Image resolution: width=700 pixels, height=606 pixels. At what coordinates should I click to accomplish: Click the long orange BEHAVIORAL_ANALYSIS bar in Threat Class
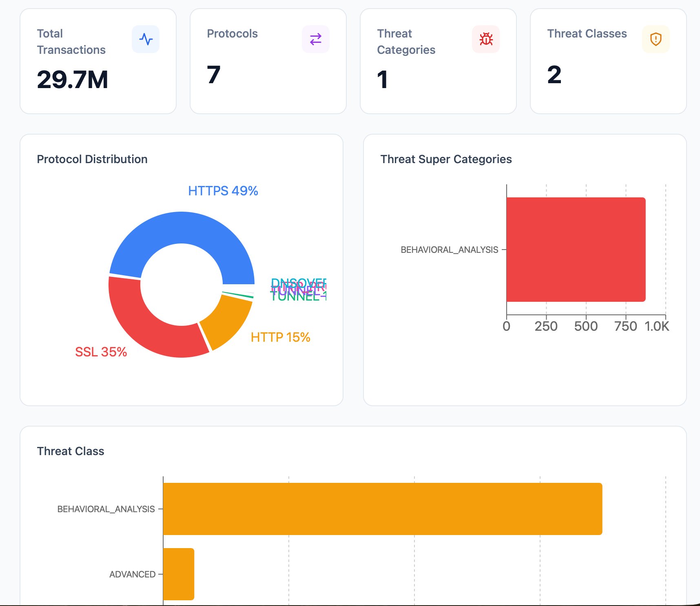click(382, 509)
